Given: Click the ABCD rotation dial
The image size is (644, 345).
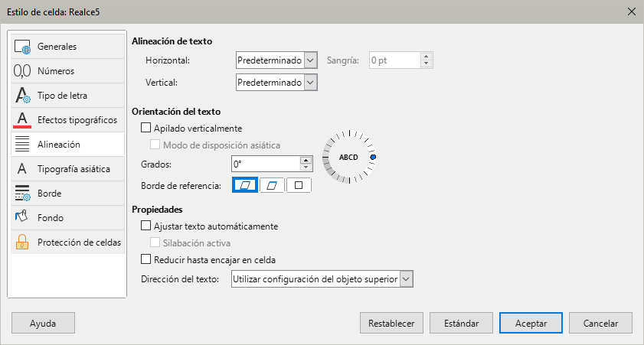Looking at the screenshot, I should pos(349,157).
